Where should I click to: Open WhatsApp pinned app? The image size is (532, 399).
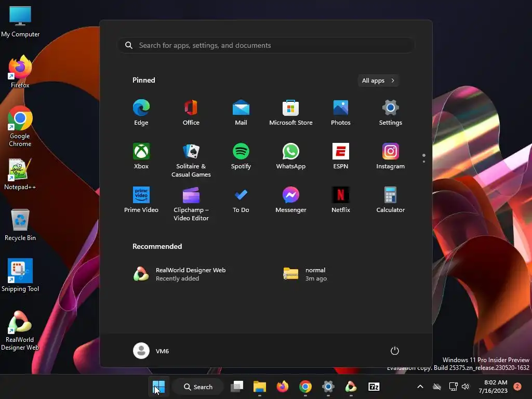[x=291, y=156]
